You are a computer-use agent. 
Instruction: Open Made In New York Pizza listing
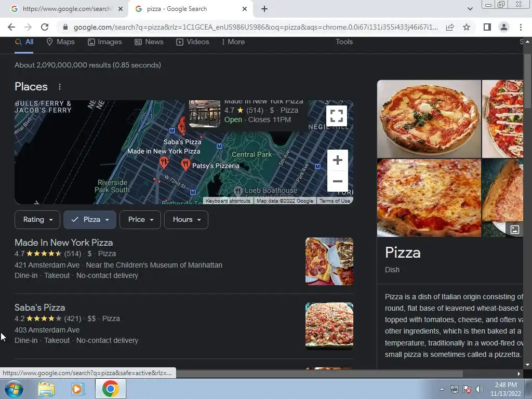64,243
